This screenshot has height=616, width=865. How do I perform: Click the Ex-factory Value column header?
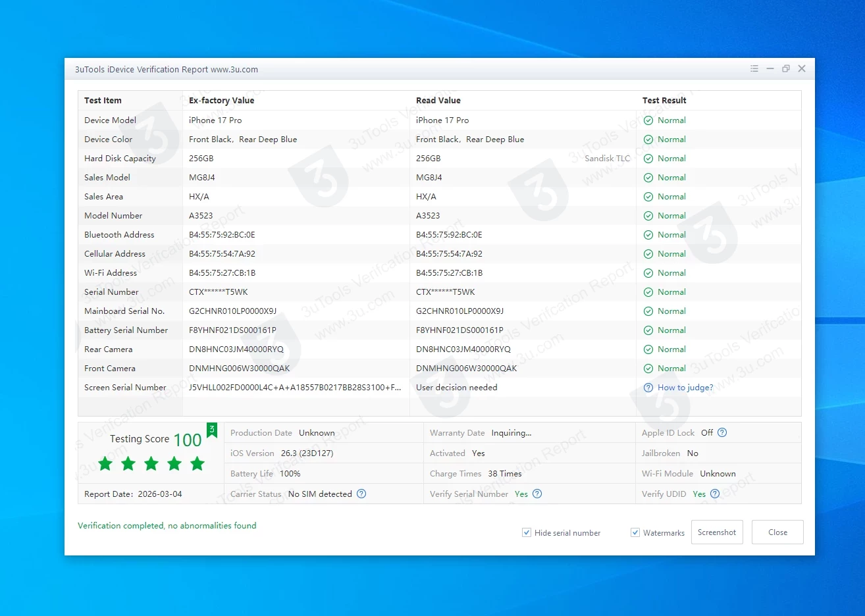click(x=221, y=101)
